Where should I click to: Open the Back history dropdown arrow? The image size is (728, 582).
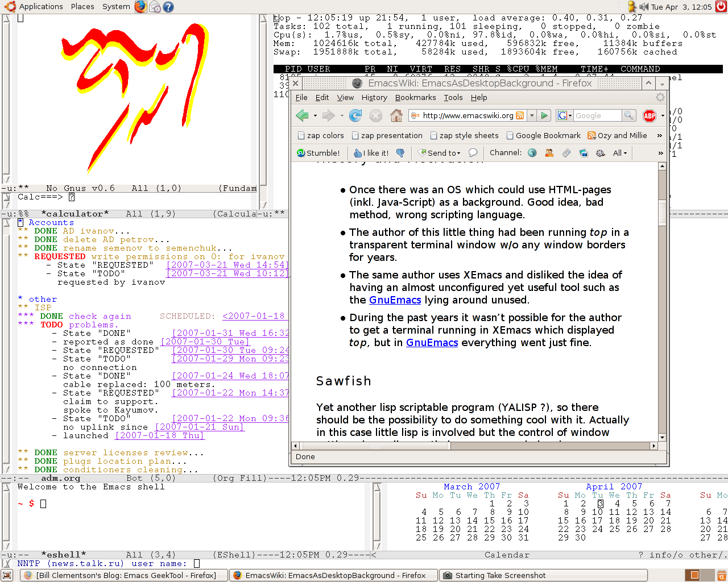coord(315,115)
